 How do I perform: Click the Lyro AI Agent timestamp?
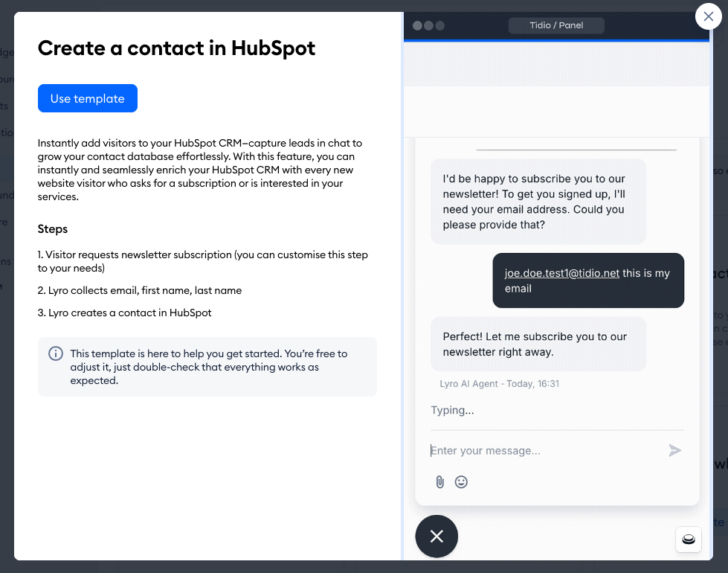pyautogui.click(x=499, y=384)
